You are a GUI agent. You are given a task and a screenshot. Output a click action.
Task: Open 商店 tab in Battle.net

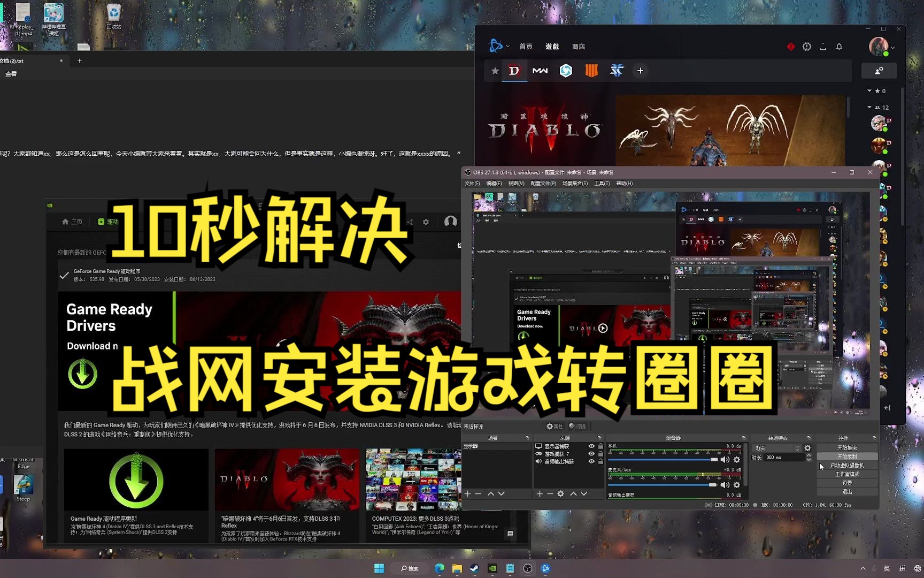click(x=578, y=47)
